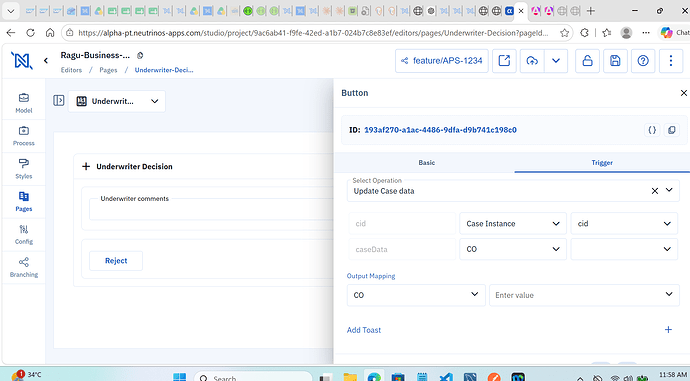The height and width of the screenshot is (381, 690).
Task: Click the lock icon in top toolbar
Action: 587,61
